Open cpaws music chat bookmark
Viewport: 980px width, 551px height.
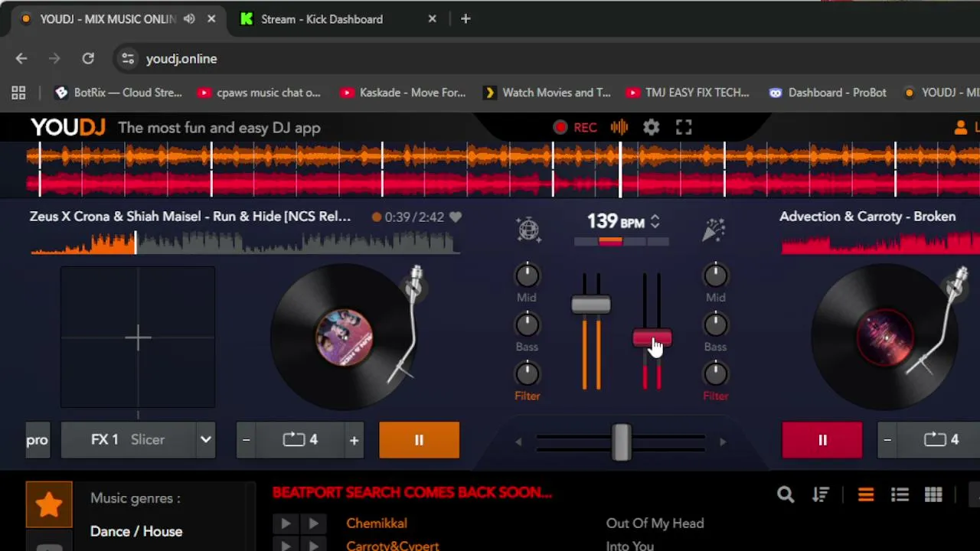point(259,93)
